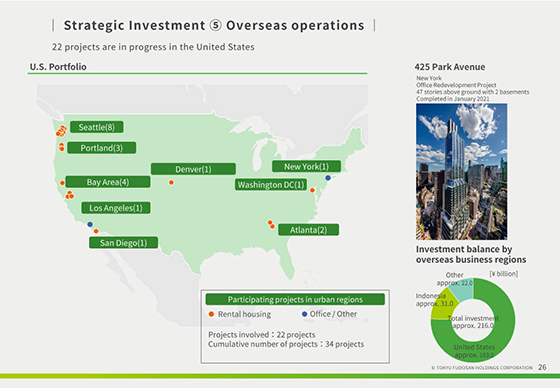Click the Total investment approx. 216.0 label
Image resolution: width=560 pixels, height=388 pixels.
(473, 322)
